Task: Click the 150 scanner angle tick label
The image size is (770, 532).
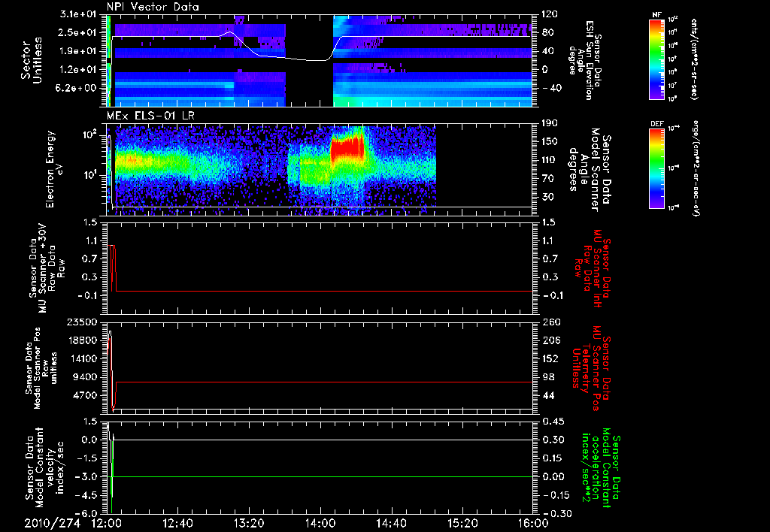Action: tap(550, 141)
